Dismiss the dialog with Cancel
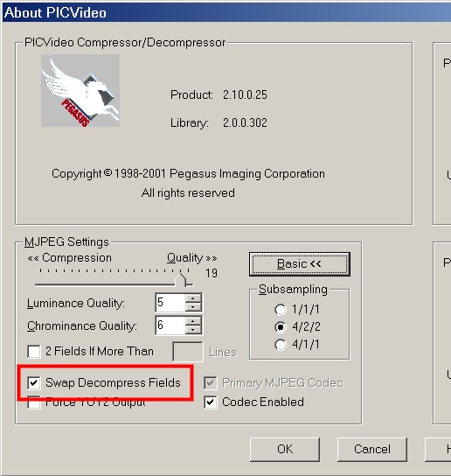The height and width of the screenshot is (476, 451). point(372,449)
